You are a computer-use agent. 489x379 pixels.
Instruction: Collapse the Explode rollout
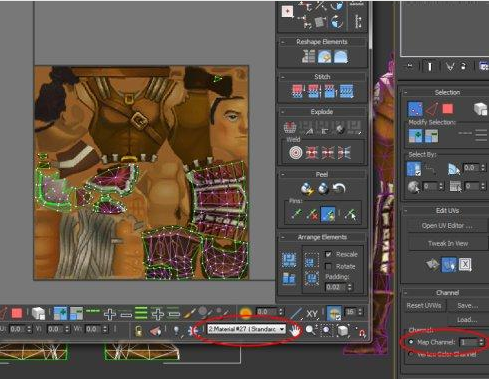tap(283, 112)
